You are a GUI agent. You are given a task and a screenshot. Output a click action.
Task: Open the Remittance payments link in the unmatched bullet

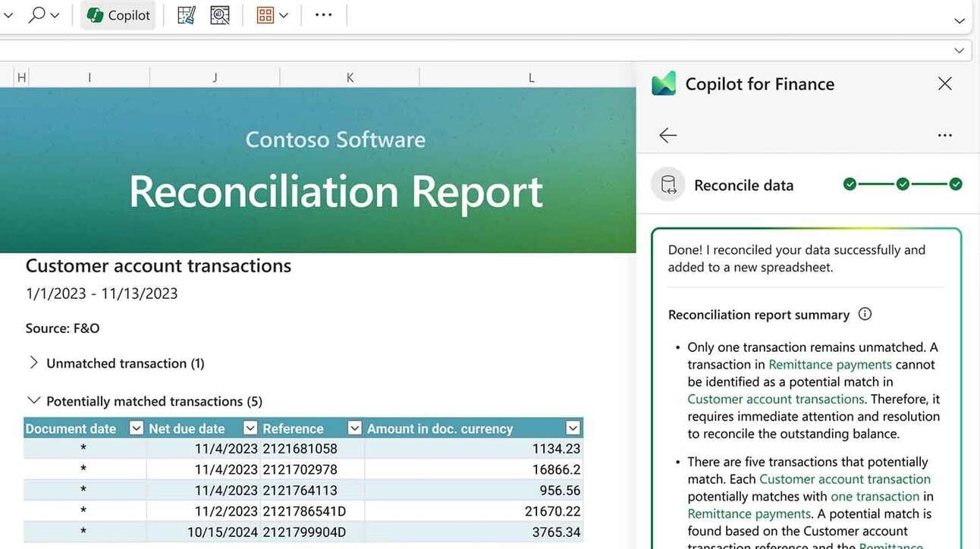[831, 365]
